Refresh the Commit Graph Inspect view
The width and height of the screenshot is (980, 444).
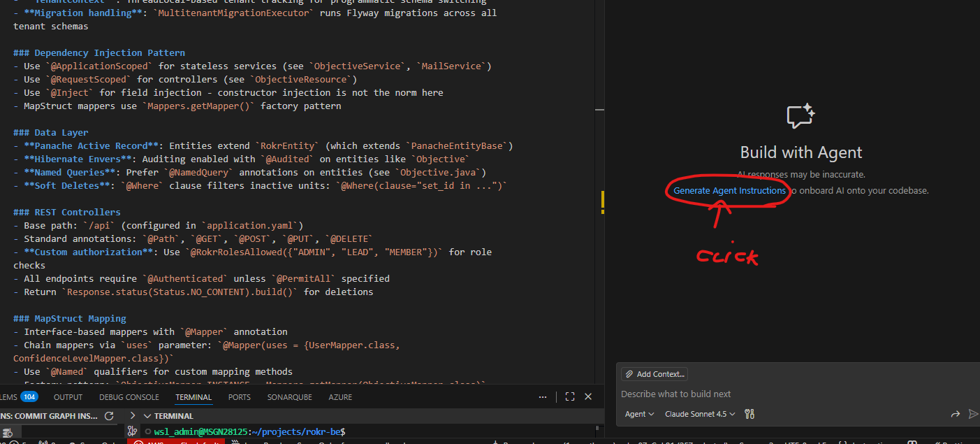pyautogui.click(x=109, y=416)
